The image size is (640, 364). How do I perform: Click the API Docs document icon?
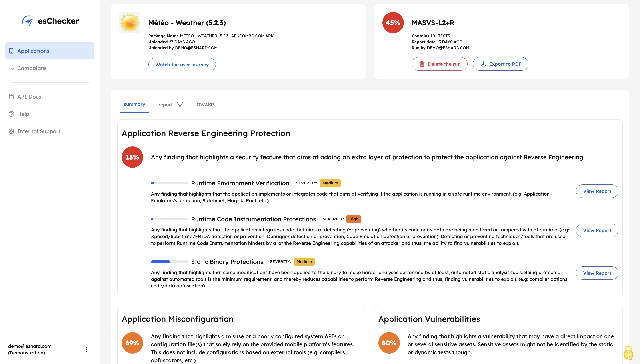click(11, 97)
